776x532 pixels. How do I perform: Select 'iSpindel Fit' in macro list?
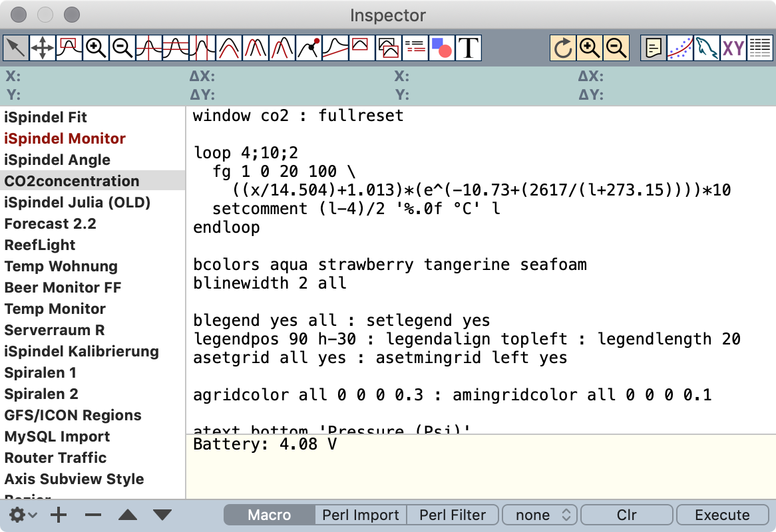coord(93,117)
